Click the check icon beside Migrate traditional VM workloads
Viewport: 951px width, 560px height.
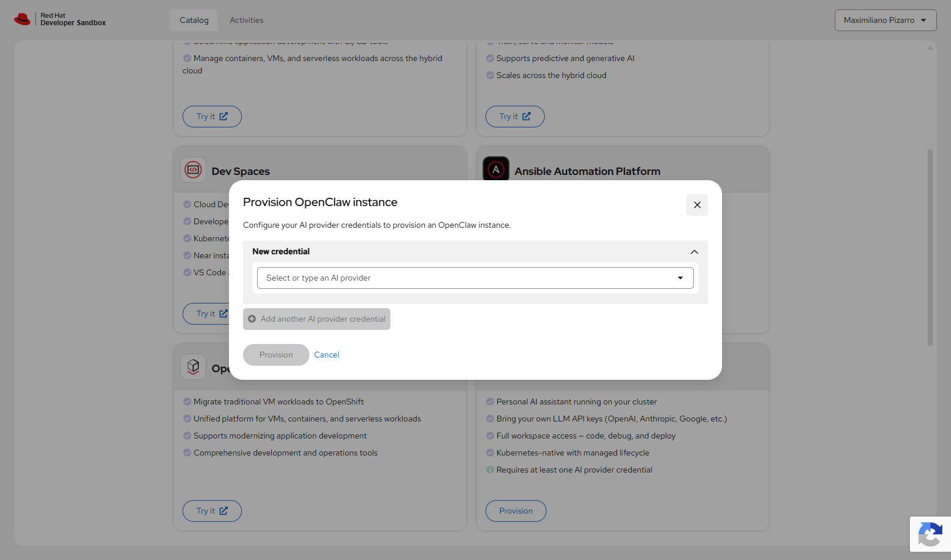coord(187,402)
